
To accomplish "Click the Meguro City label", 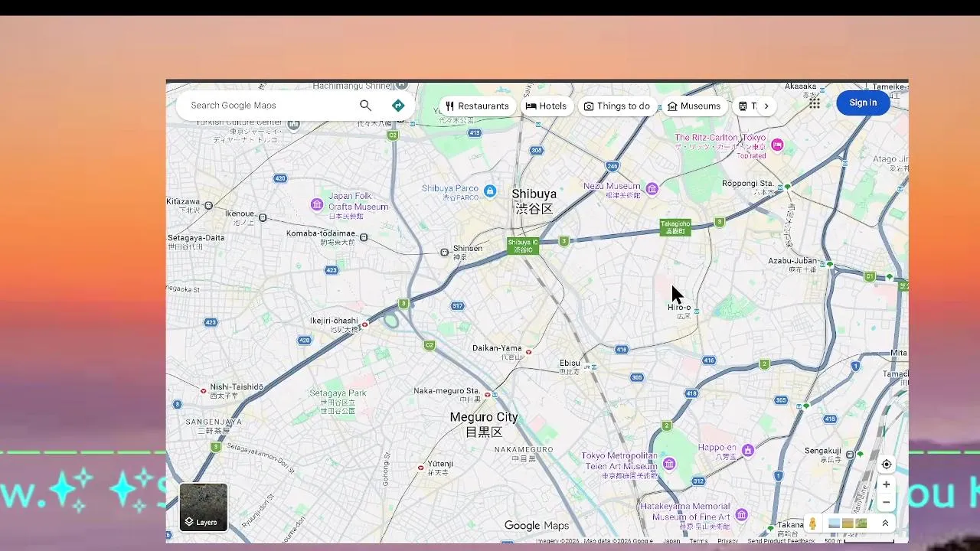I will tap(484, 424).
